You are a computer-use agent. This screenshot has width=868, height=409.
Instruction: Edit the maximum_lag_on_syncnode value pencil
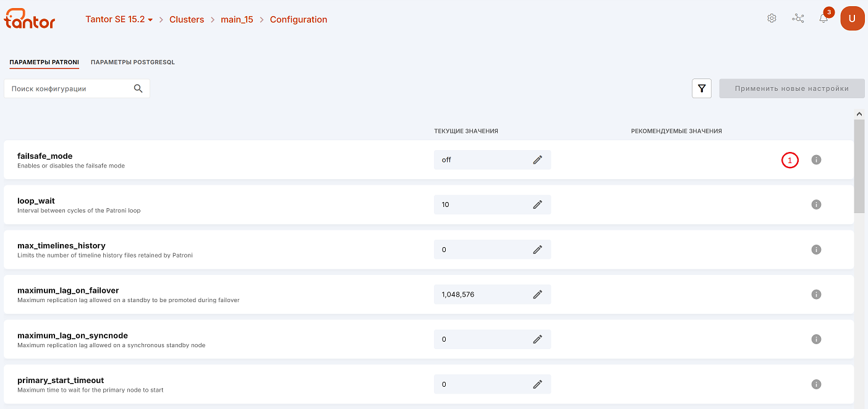pyautogui.click(x=538, y=339)
